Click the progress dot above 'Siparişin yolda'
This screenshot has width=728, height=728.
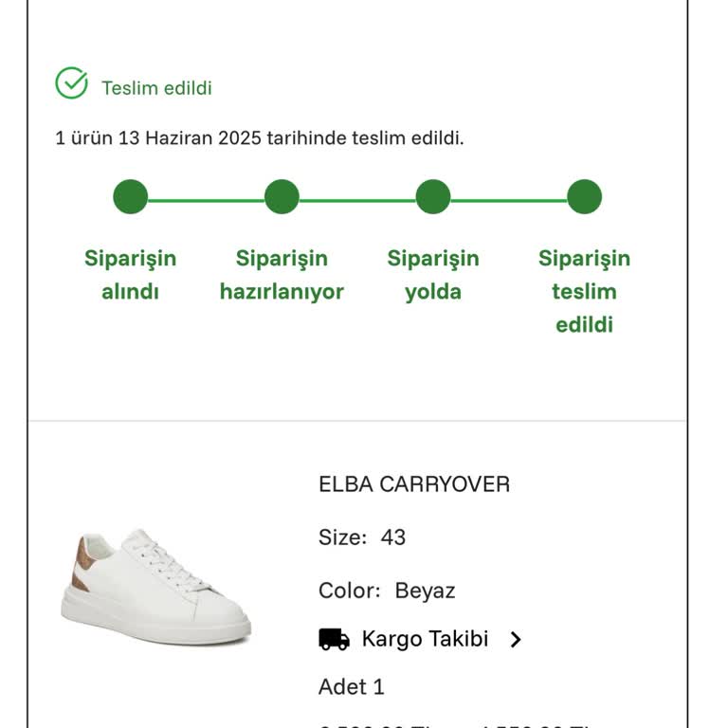(433, 197)
